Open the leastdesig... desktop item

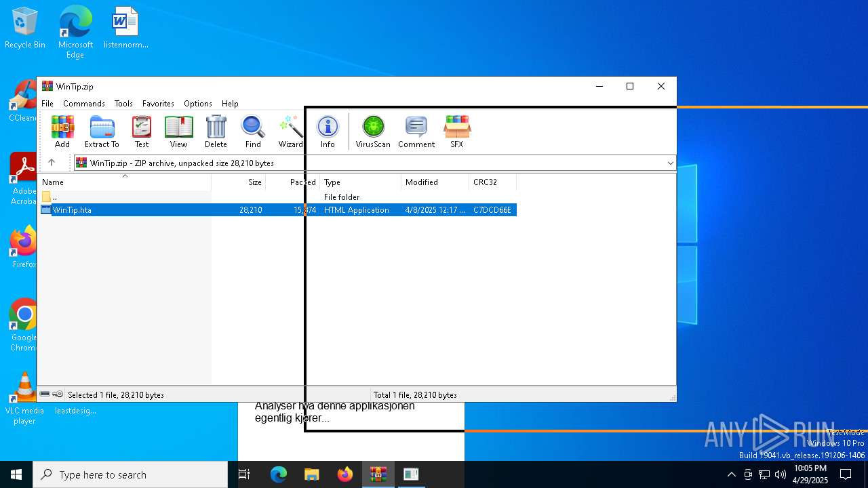[75, 410]
